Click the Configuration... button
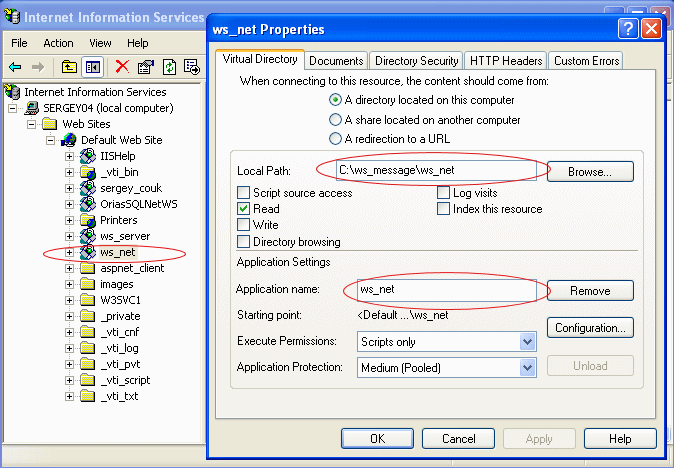The height and width of the screenshot is (468, 674). coord(590,328)
